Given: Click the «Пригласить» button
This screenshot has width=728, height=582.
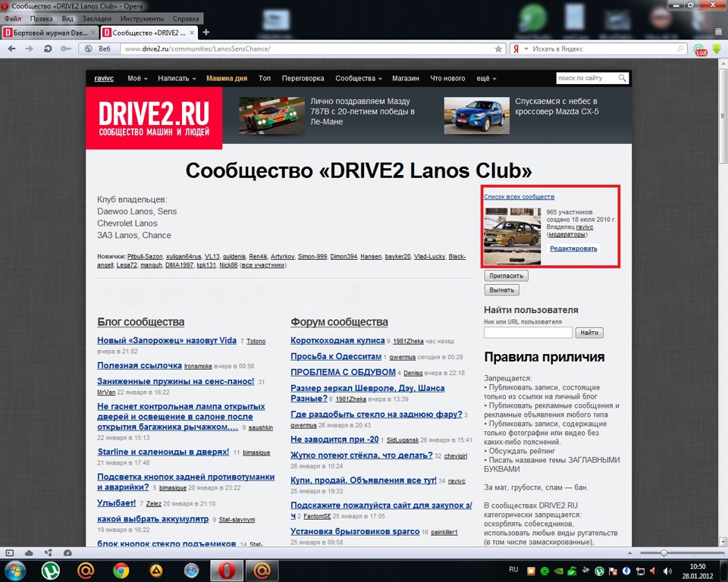Looking at the screenshot, I should click(x=506, y=276).
